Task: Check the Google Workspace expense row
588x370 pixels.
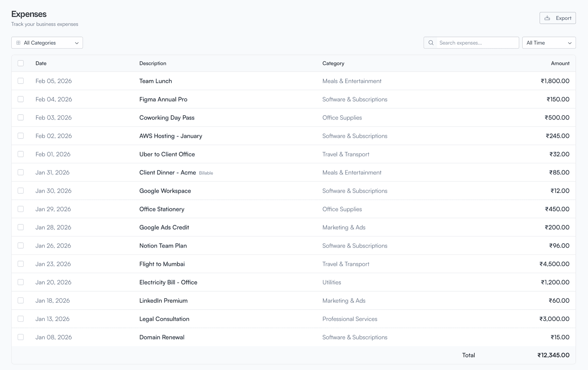Action: click(21, 191)
